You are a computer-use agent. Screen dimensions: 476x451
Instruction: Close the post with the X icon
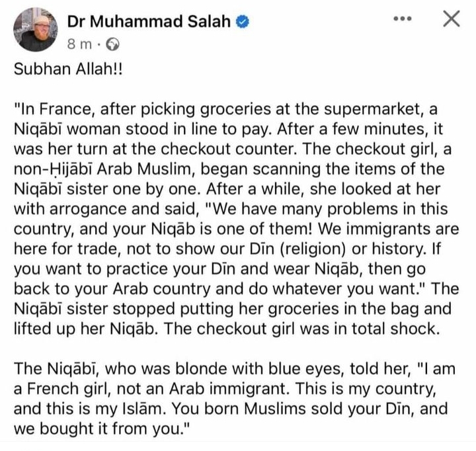click(x=450, y=20)
